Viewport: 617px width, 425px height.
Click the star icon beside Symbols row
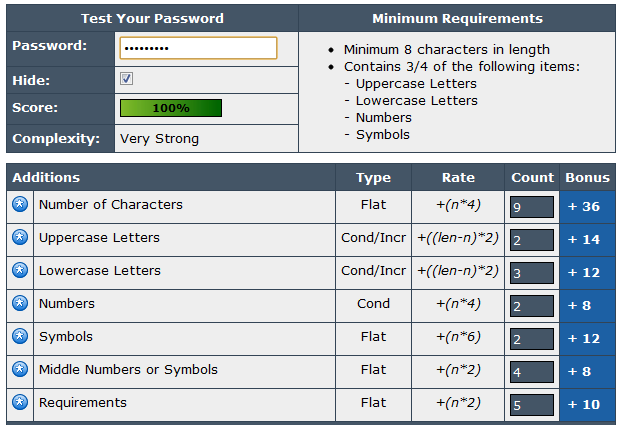coord(20,336)
